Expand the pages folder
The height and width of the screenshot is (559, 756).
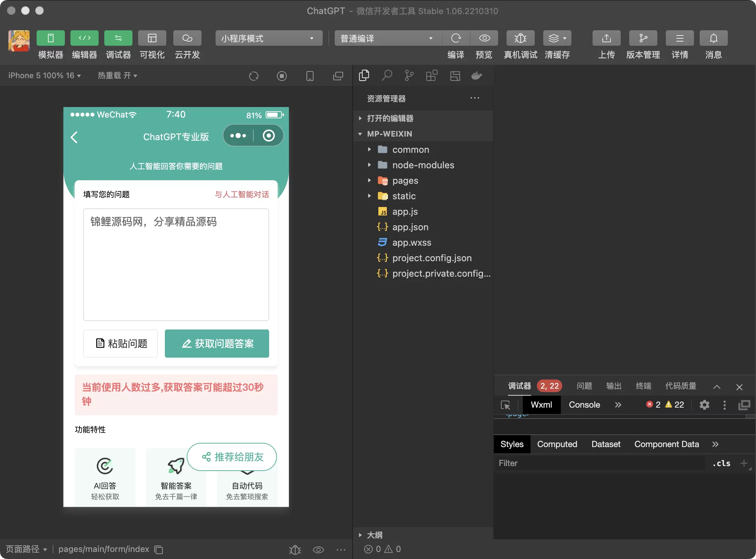[423, 181]
